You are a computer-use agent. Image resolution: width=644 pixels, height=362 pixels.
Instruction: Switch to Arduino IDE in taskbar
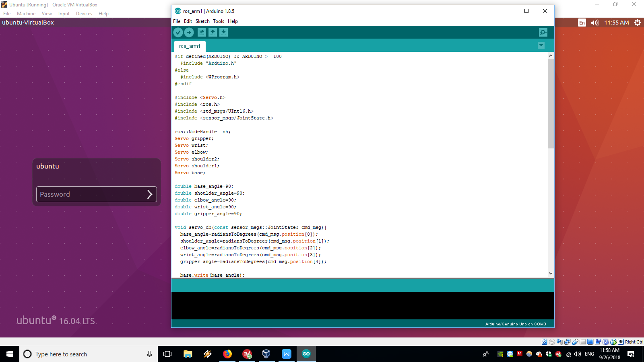pyautogui.click(x=306, y=354)
